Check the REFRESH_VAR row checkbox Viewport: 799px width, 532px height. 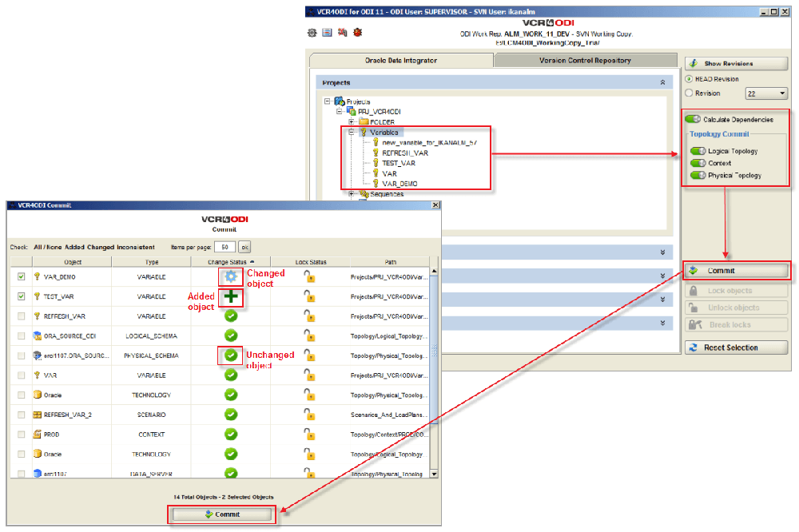(21, 316)
